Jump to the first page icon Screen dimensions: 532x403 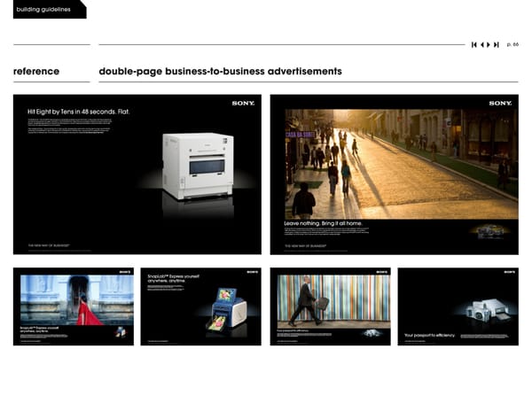click(474, 44)
